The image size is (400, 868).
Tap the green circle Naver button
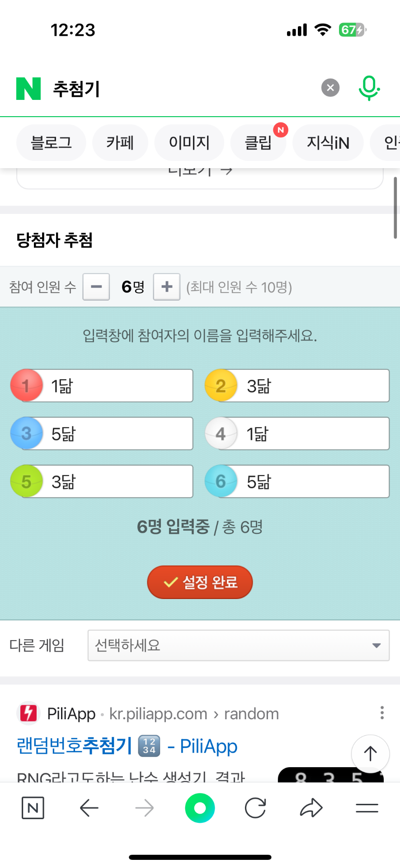click(200, 808)
